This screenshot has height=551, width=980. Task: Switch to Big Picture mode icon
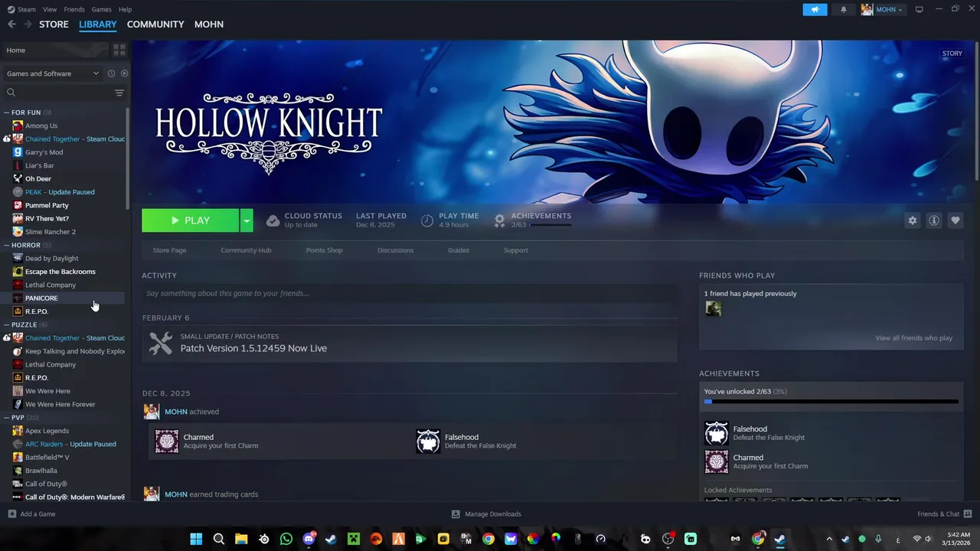coord(919,9)
